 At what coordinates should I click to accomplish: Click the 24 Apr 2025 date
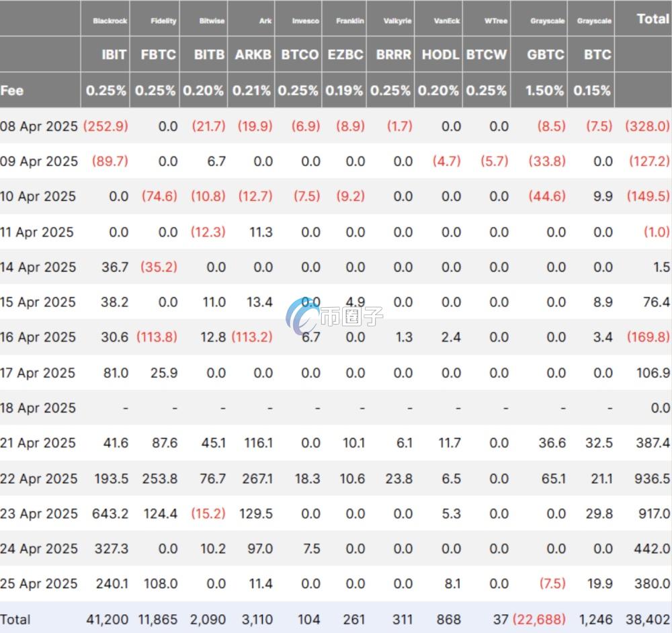39,548
